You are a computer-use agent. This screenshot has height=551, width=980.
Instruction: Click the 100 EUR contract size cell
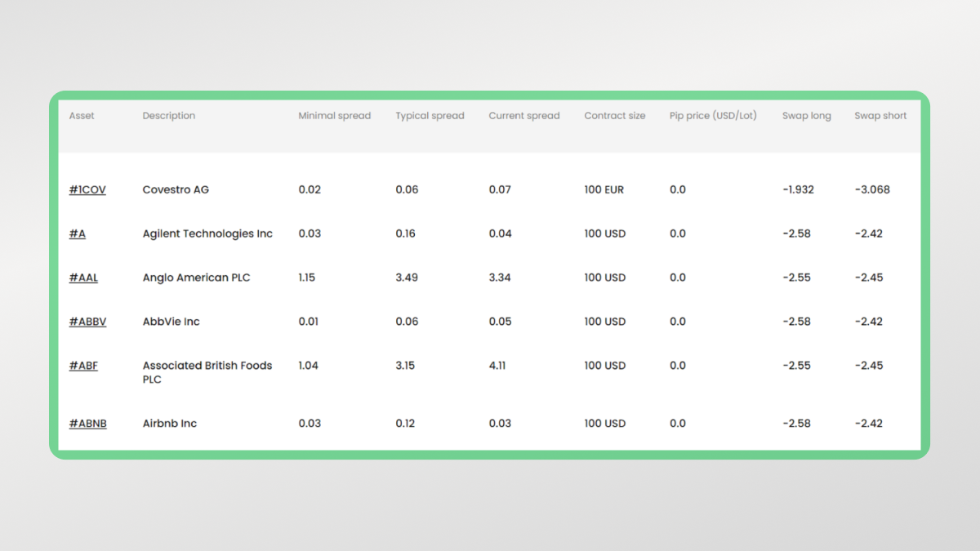(x=604, y=189)
